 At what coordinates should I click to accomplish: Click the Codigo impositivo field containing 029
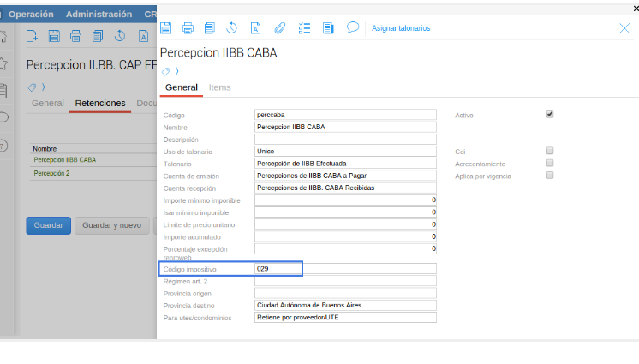tap(345, 269)
